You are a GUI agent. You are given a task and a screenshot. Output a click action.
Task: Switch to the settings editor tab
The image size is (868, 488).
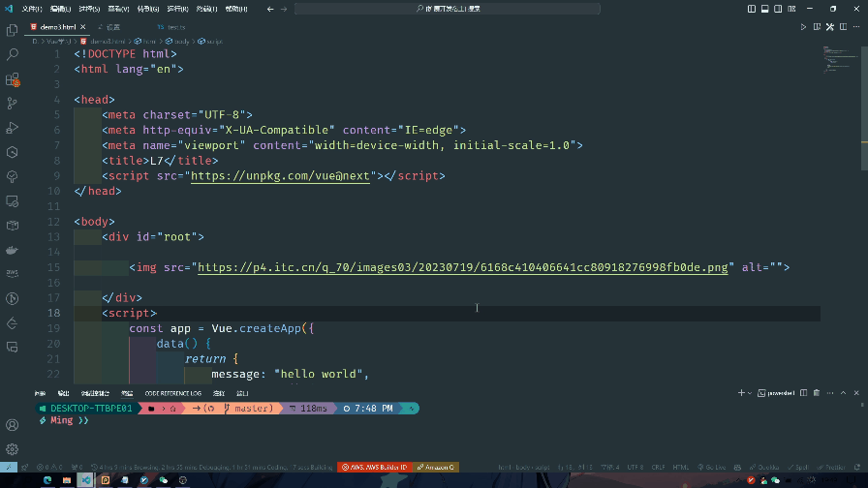(113, 26)
